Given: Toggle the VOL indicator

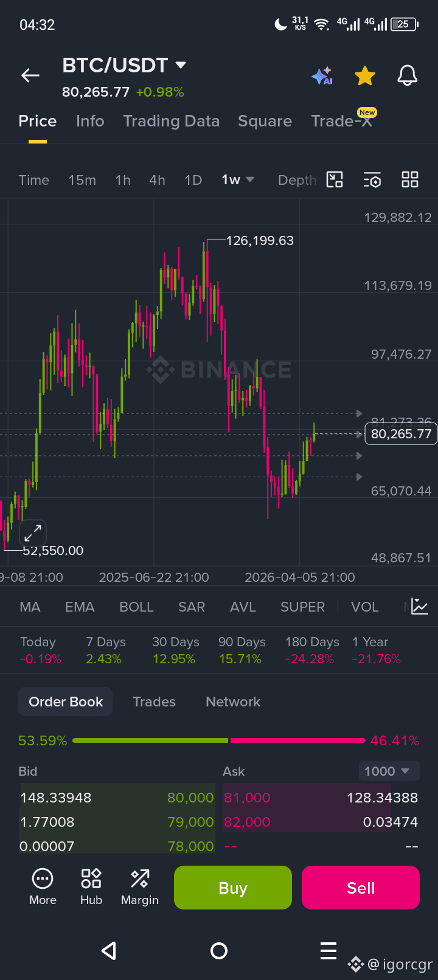Looking at the screenshot, I should (364, 607).
